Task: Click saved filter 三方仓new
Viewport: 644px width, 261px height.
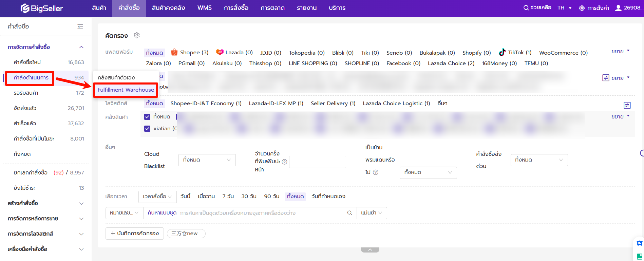Action: coord(186,234)
